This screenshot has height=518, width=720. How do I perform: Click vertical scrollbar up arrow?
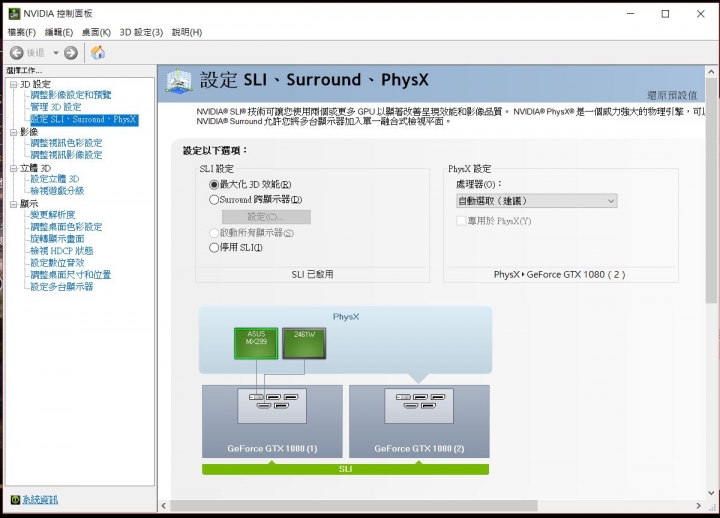point(711,72)
